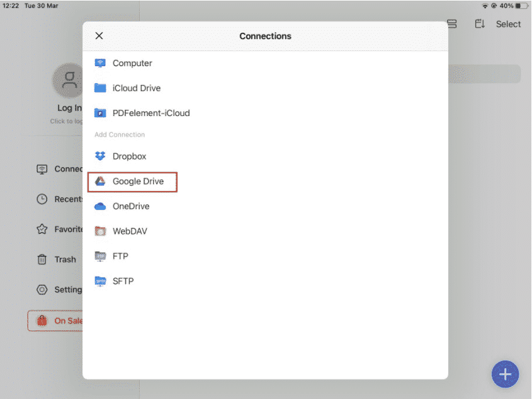Select the PDFelement-iCloud folder icon
This screenshot has width=532, height=399.
[x=100, y=113]
